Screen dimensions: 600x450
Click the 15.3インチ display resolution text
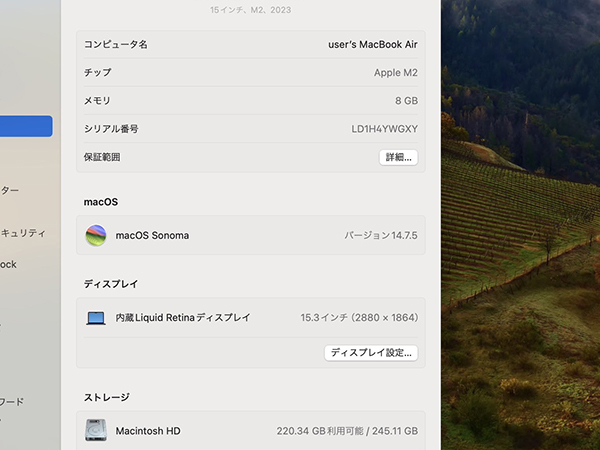[358, 318]
